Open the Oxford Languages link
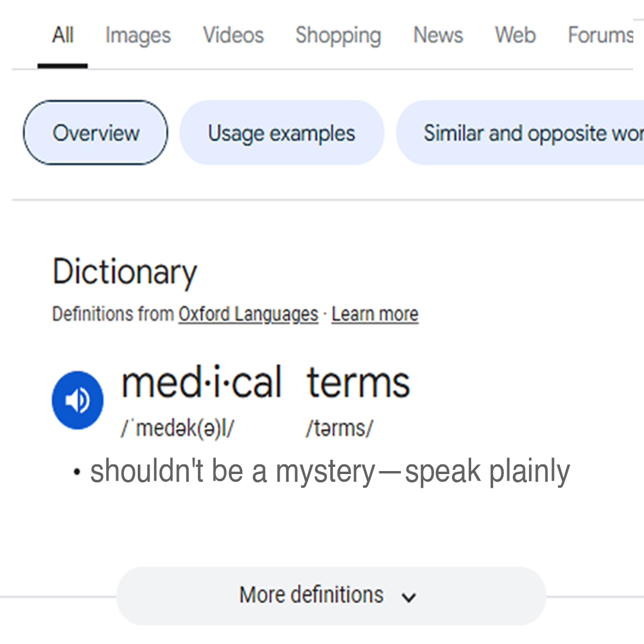Viewport: 644px width, 644px height. pyautogui.click(x=248, y=314)
